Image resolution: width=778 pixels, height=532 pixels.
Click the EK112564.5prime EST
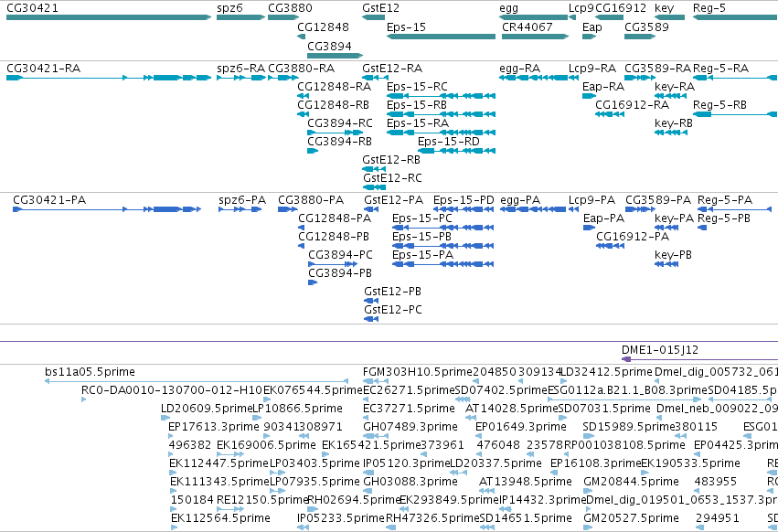[x=174, y=528]
